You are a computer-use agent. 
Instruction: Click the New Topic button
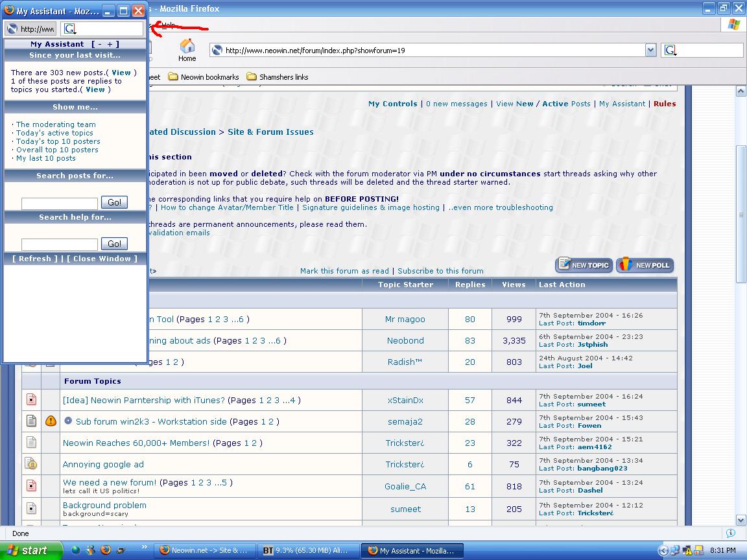click(584, 265)
